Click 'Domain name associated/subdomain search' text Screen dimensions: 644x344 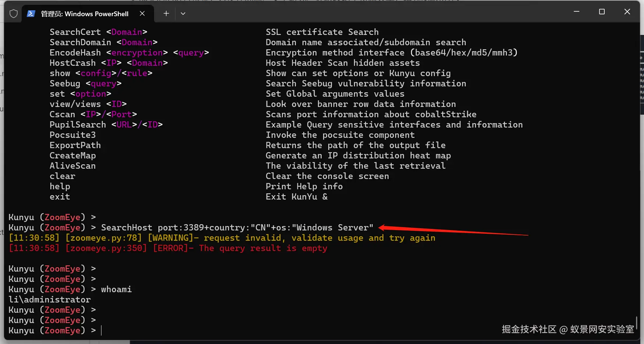click(366, 42)
